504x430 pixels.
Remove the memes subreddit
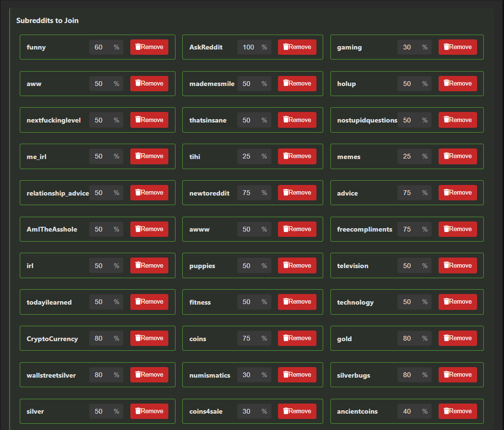pyautogui.click(x=458, y=156)
